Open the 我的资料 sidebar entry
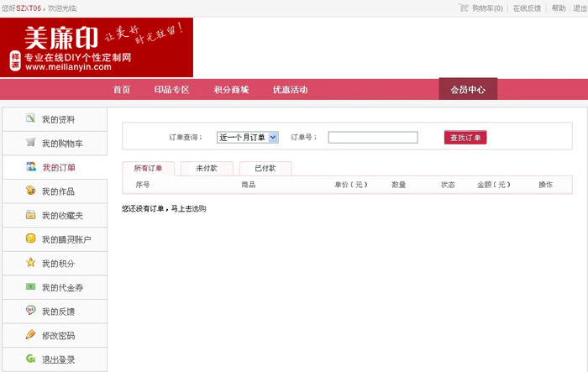Viewport: 588px width, 372px height. (55, 119)
